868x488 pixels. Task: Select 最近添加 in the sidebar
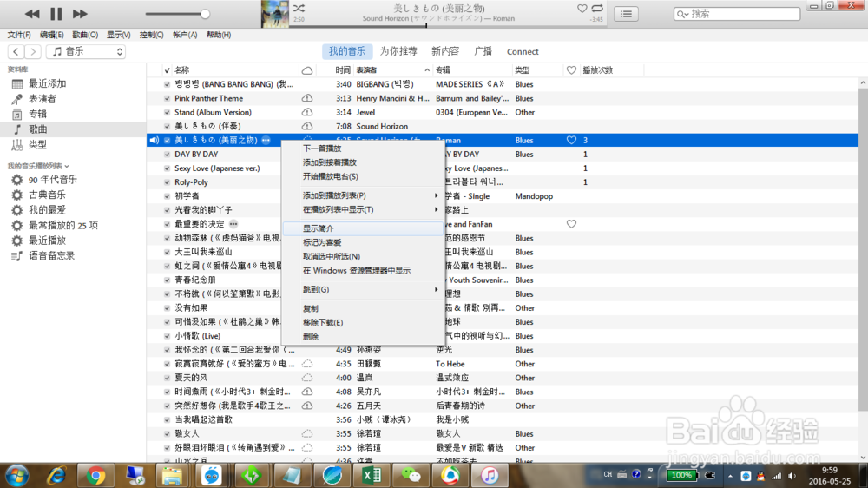click(x=47, y=83)
